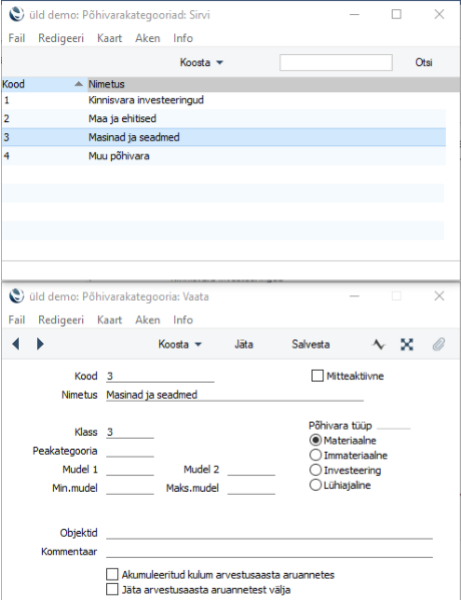
Task: Check Akumuleeritud kulum arvestusaasta aruannetes
Action: [112, 574]
